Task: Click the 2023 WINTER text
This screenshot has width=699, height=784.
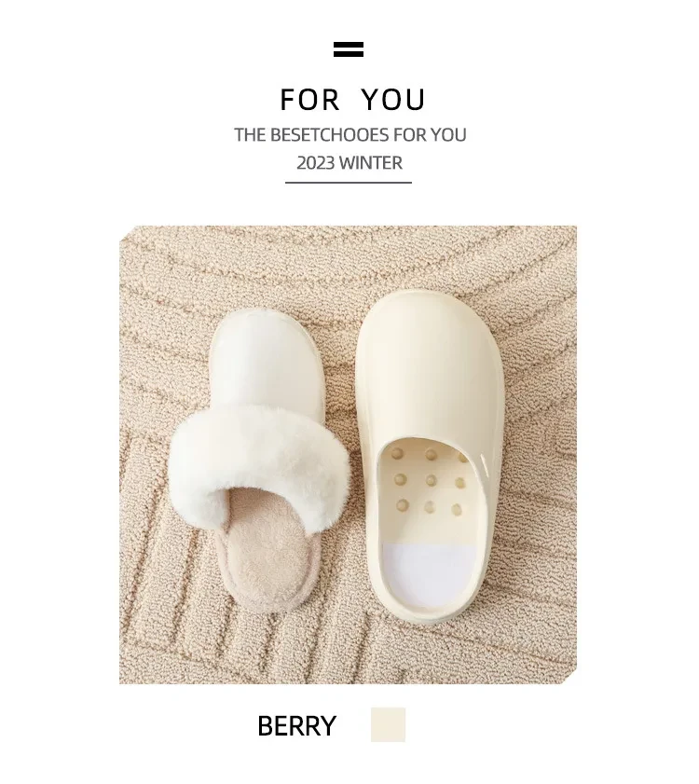Action: (x=349, y=163)
